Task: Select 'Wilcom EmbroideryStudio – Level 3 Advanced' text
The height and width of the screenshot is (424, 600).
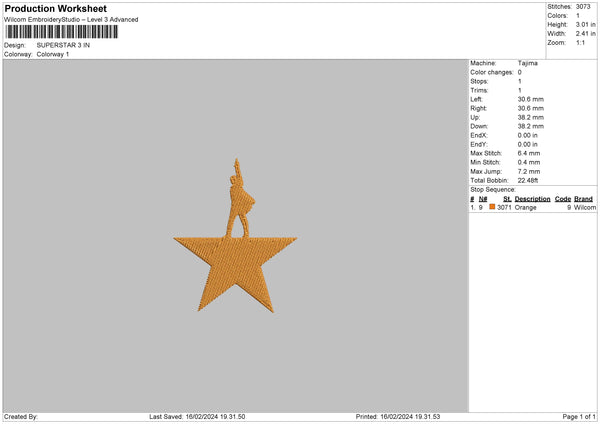Action: tap(71, 20)
